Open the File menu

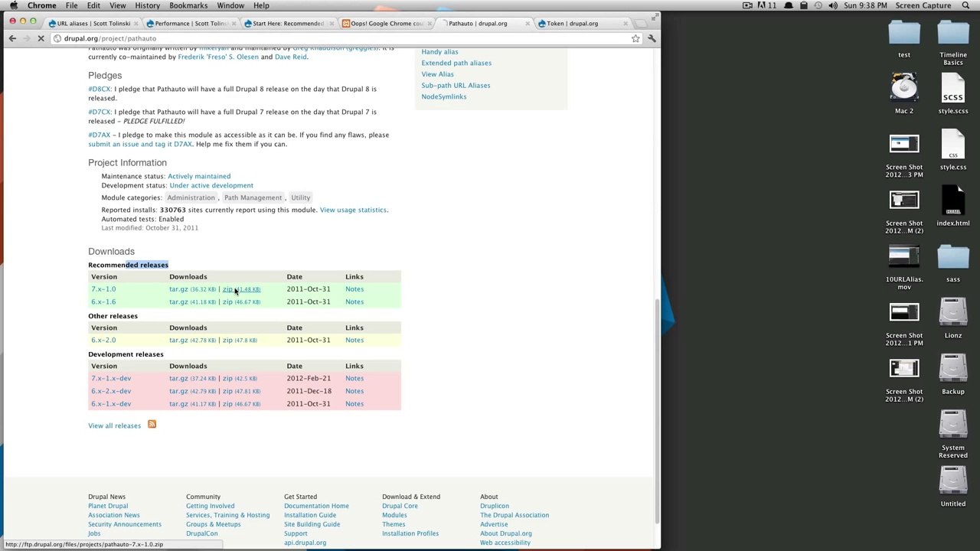tap(71, 5)
